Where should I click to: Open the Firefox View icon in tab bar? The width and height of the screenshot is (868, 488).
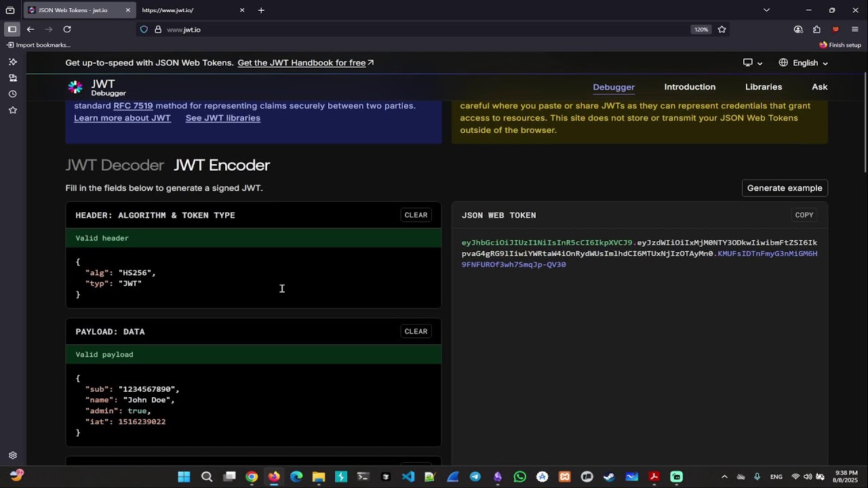click(x=10, y=10)
